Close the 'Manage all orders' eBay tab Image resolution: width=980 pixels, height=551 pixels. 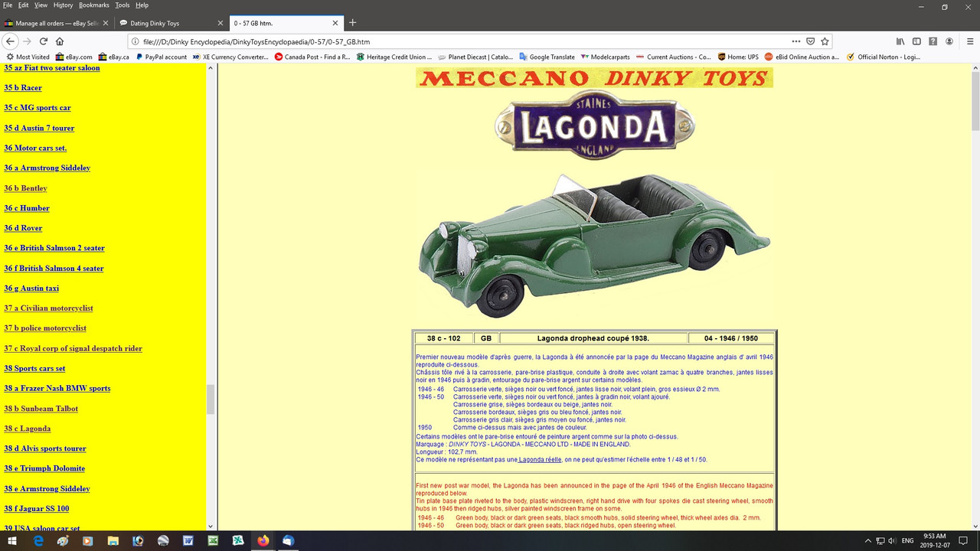105,23
